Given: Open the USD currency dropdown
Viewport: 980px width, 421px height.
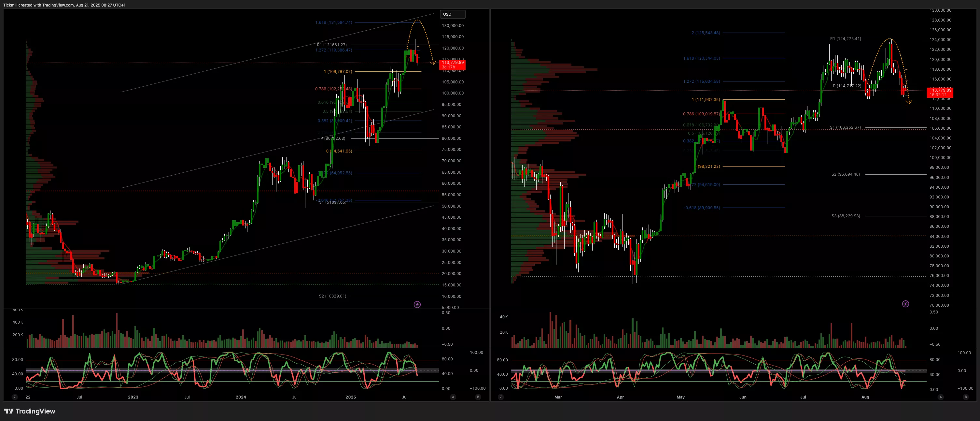Looking at the screenshot, I should 452,14.
